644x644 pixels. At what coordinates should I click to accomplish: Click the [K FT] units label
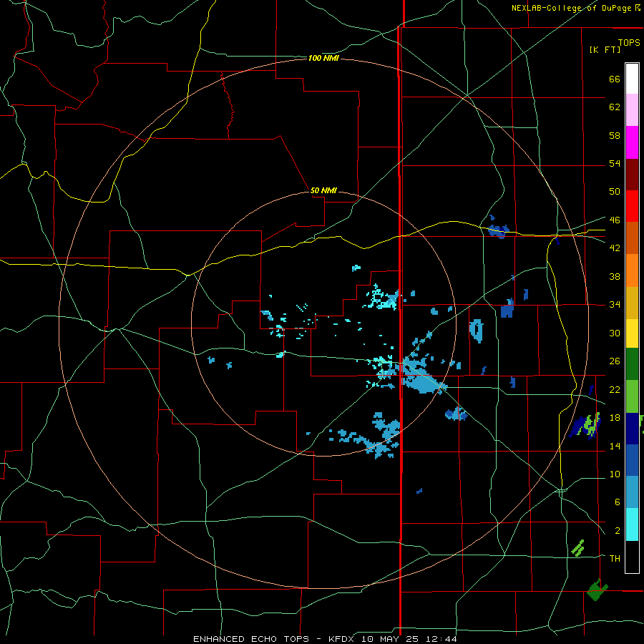pos(605,49)
